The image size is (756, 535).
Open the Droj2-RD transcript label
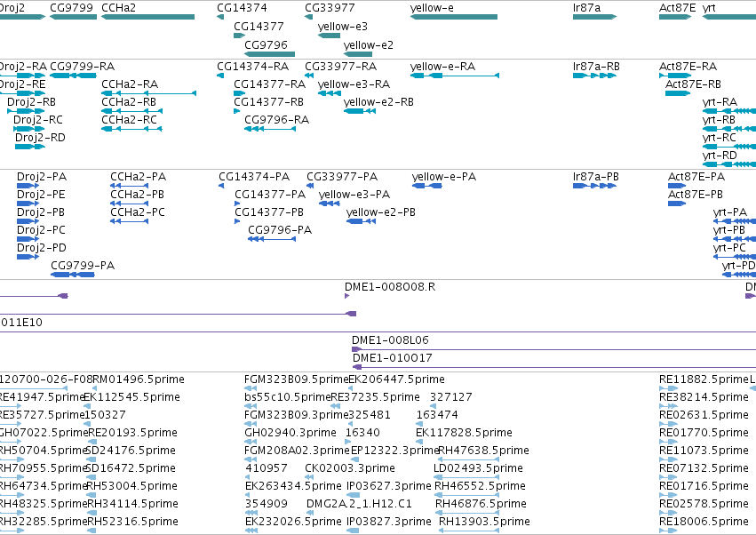40,138
